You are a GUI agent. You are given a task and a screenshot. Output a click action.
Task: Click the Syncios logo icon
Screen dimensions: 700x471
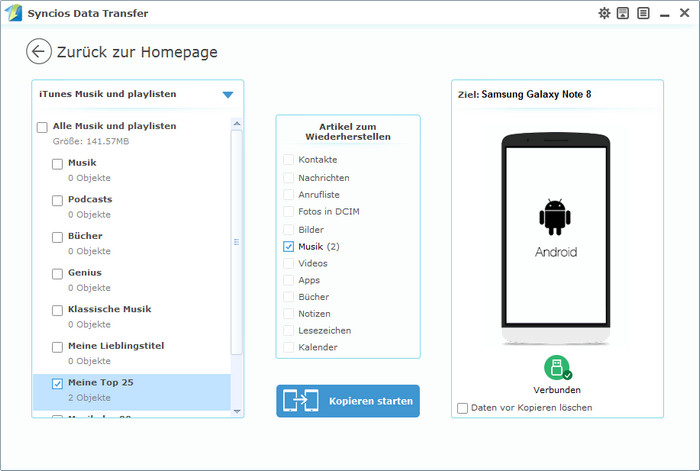coord(13,13)
